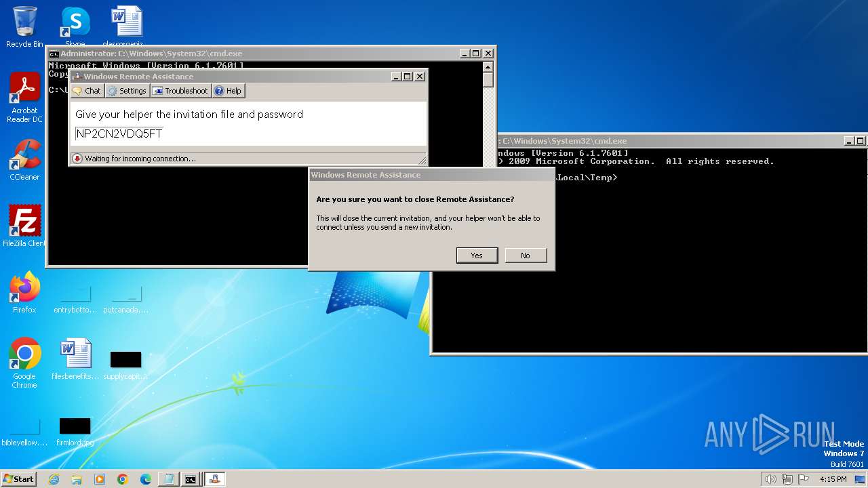Image resolution: width=868 pixels, height=488 pixels.
Task: Click the Administrator cmd window scroll up arrow
Action: coord(488,66)
